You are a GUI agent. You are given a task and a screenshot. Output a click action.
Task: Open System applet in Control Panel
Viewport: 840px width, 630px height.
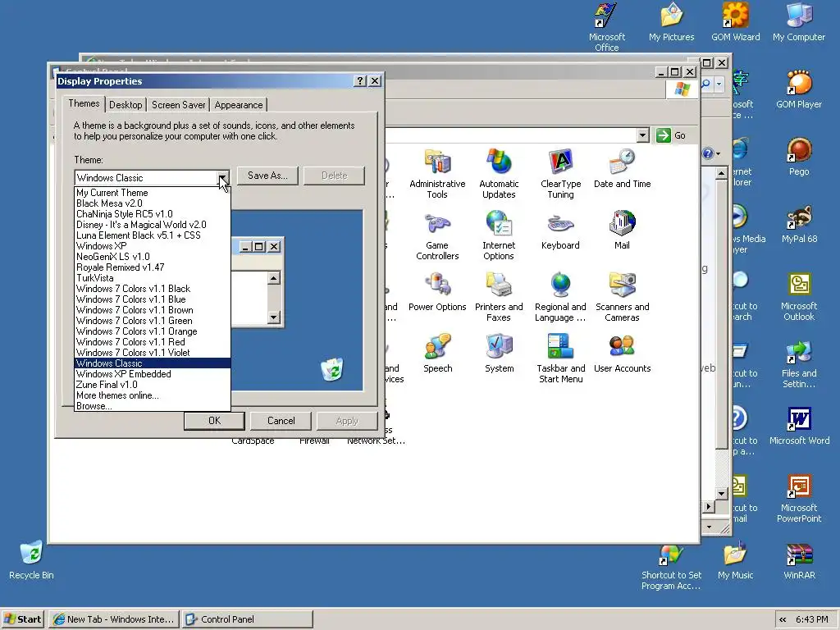(500, 354)
